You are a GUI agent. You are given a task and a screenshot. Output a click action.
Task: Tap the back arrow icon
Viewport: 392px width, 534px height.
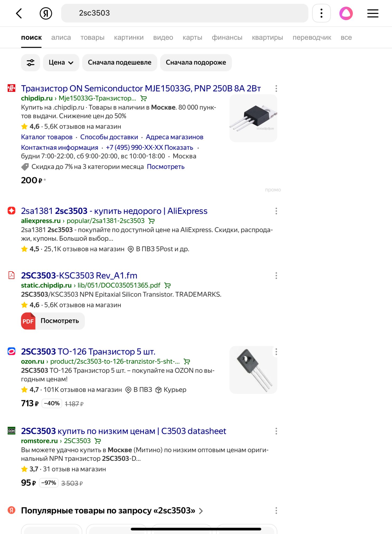[x=19, y=13]
